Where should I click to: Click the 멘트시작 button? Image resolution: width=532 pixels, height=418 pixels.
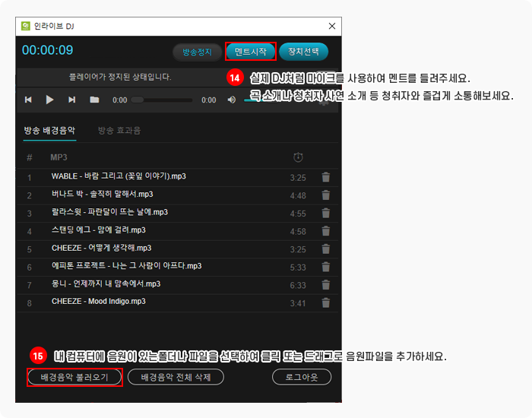tap(250, 52)
